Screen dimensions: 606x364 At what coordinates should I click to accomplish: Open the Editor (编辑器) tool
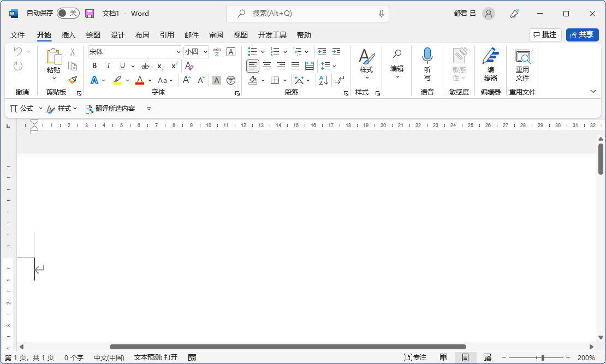click(490, 64)
